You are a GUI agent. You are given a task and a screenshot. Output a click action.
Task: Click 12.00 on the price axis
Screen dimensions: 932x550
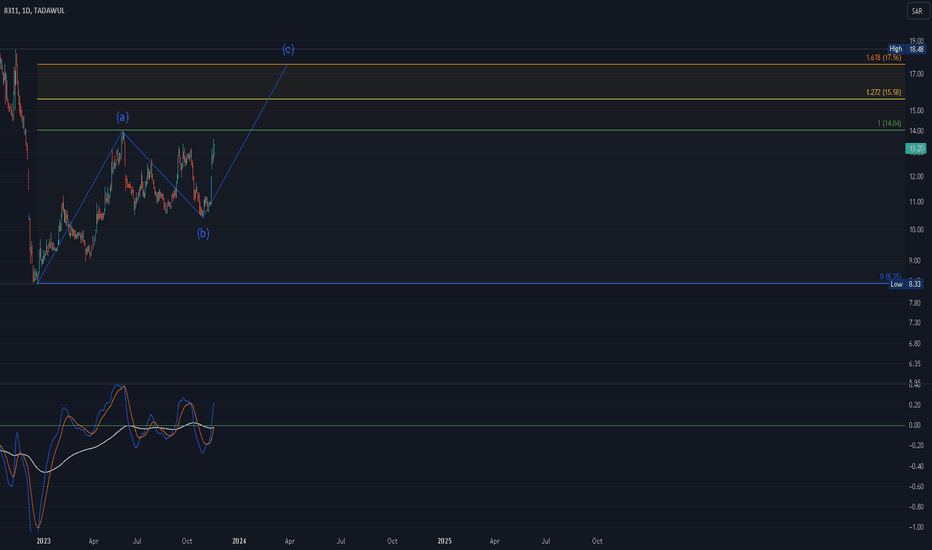[x=916, y=177]
